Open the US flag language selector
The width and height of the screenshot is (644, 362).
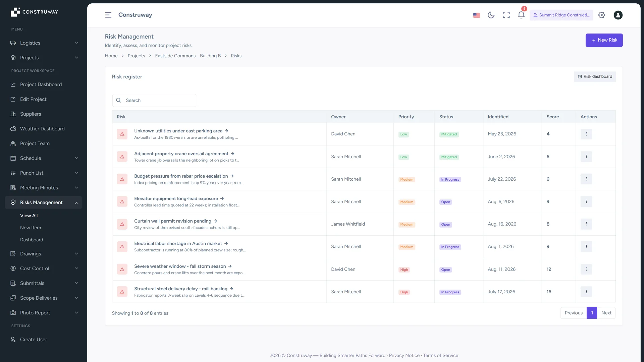[x=476, y=15]
